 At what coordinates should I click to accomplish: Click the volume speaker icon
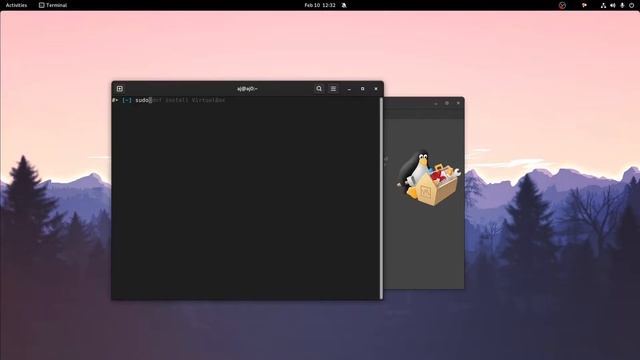click(x=612, y=5)
